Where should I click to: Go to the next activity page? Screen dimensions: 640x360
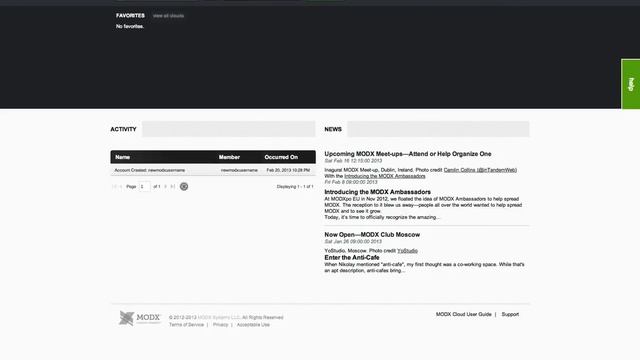point(166,187)
